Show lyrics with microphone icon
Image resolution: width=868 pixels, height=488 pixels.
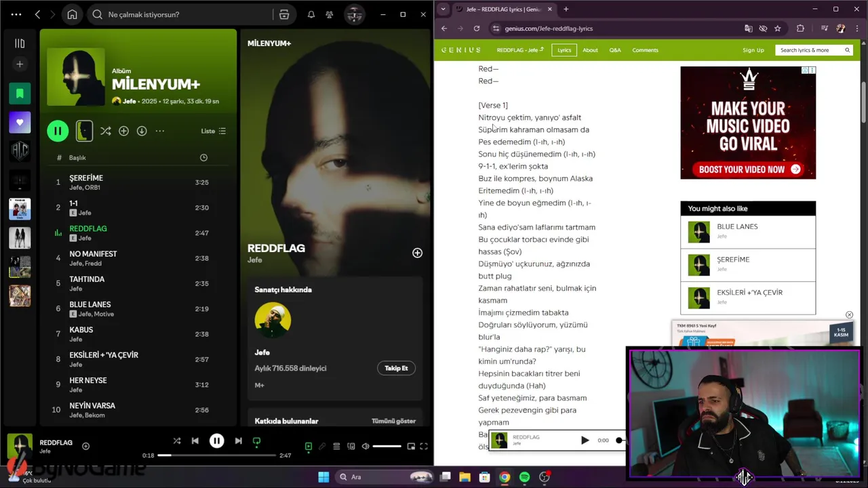(x=323, y=446)
